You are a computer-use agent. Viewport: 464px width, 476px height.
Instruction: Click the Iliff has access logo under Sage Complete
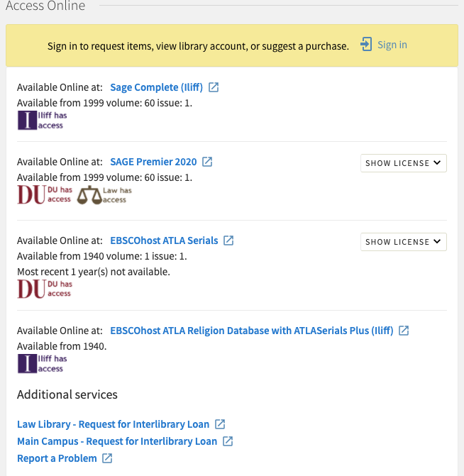41,121
